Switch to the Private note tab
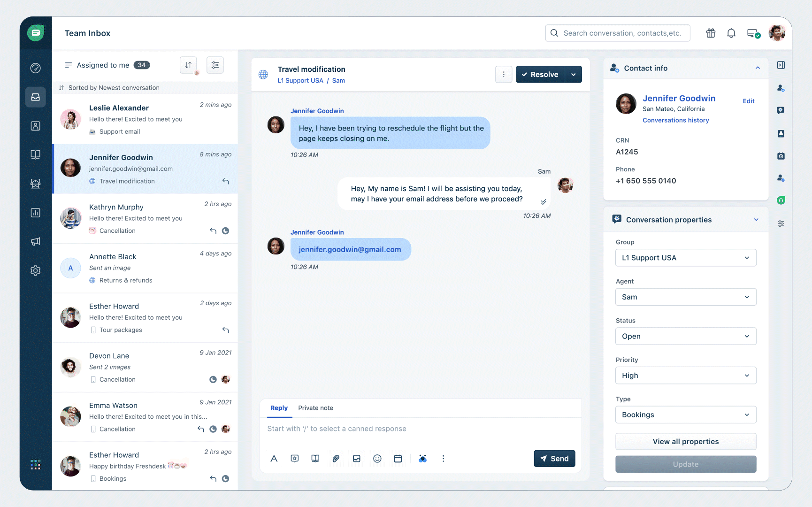 coord(315,408)
